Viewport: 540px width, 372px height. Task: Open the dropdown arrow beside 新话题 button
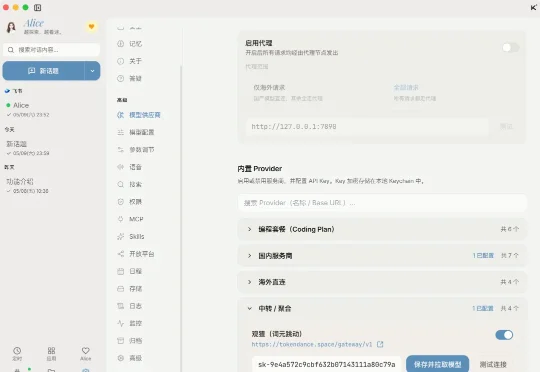(x=92, y=71)
